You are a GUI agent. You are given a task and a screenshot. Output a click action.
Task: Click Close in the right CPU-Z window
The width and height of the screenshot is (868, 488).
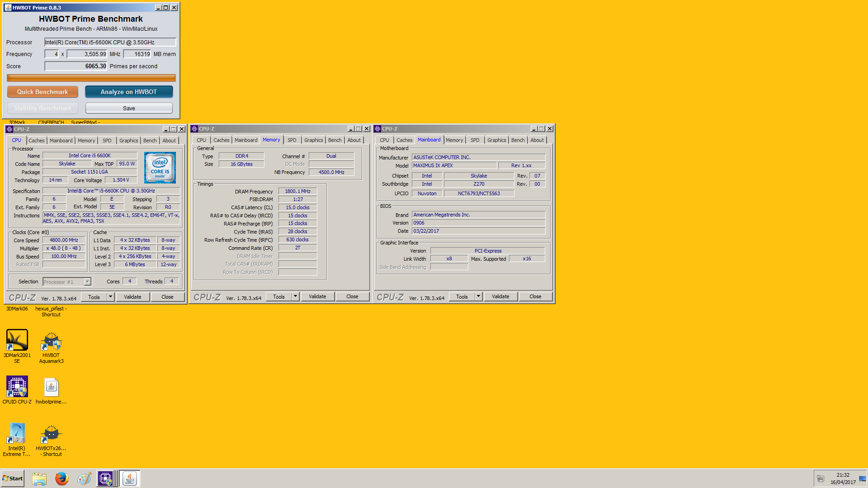click(535, 296)
